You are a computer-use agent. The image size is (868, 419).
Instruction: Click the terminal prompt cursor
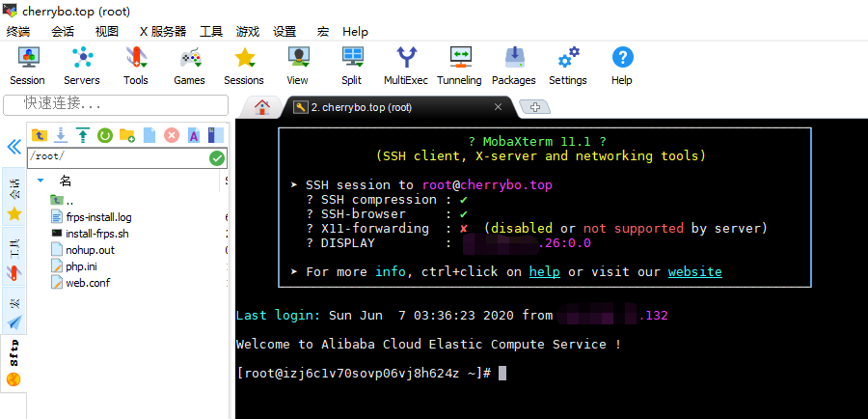coord(502,374)
